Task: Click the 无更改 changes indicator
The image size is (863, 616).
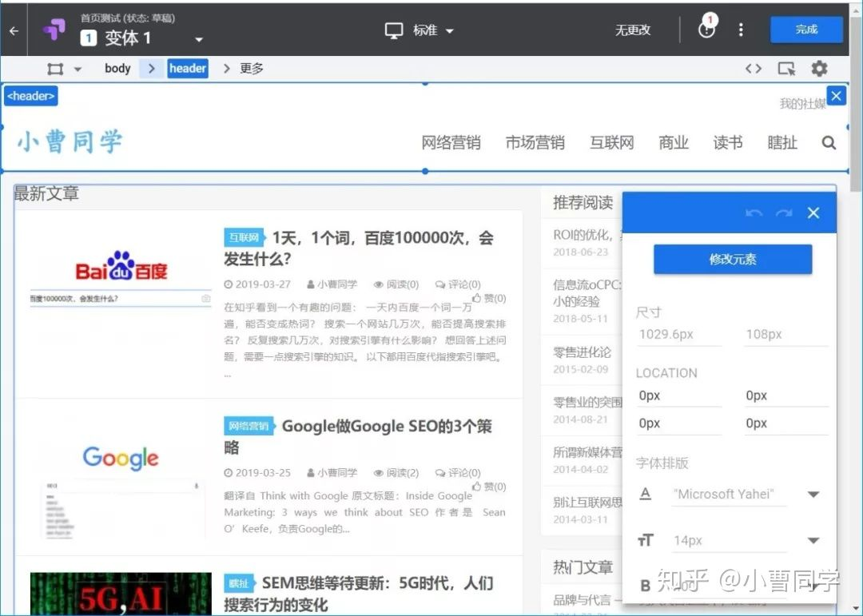Action: (x=632, y=30)
